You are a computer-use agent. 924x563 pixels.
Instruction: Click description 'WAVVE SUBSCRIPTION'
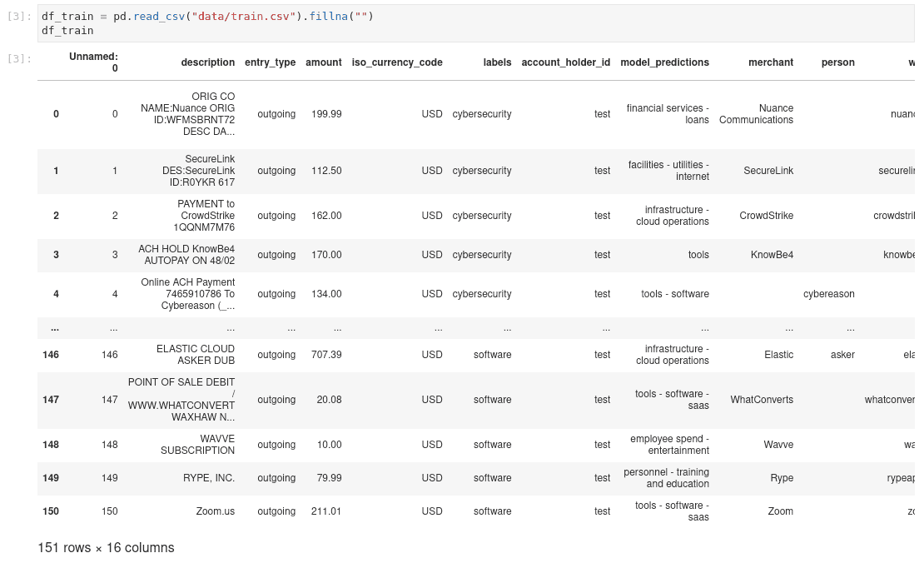198,445
